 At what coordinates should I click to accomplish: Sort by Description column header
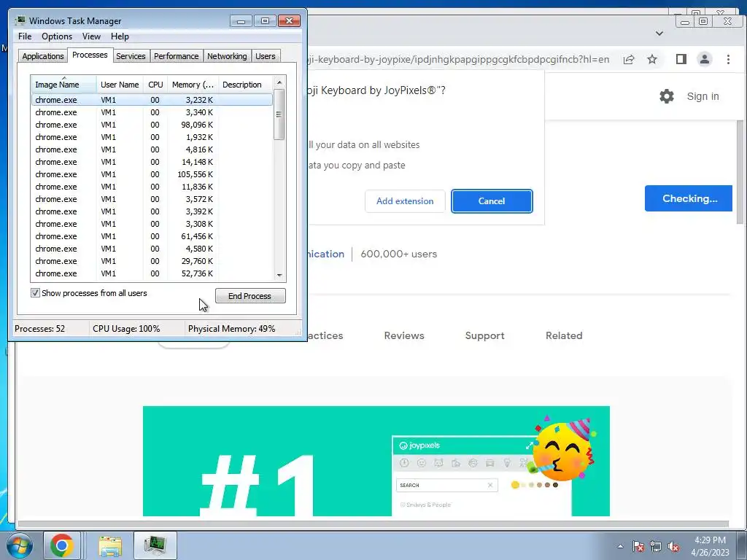245,85
